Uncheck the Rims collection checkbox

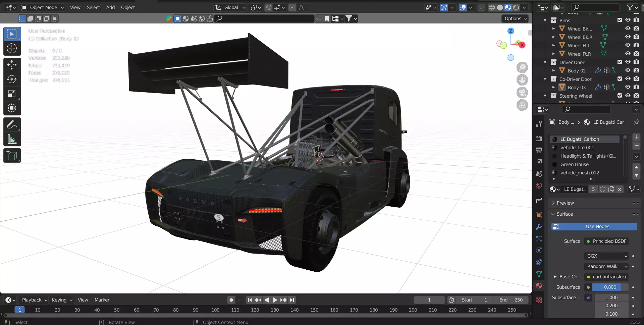620,20
